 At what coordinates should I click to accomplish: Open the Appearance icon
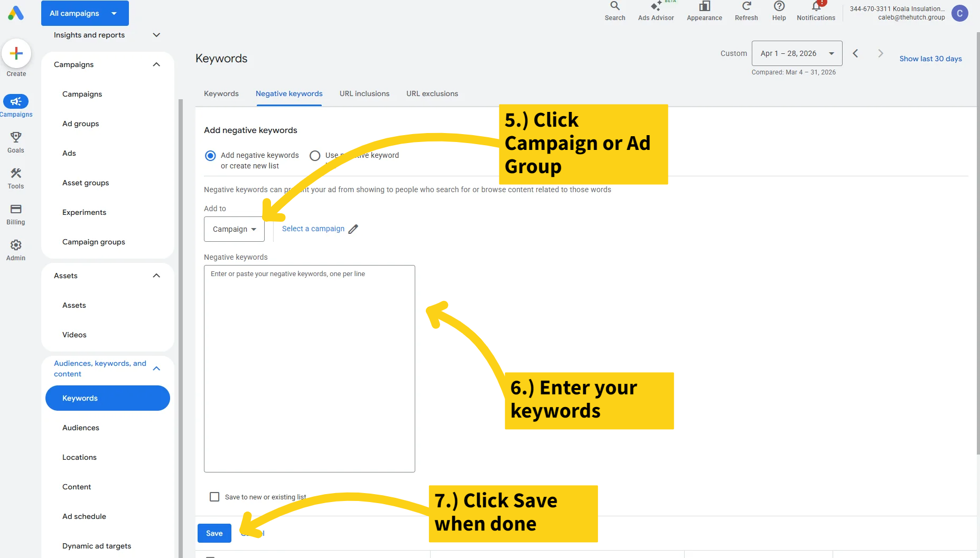pyautogui.click(x=704, y=6)
